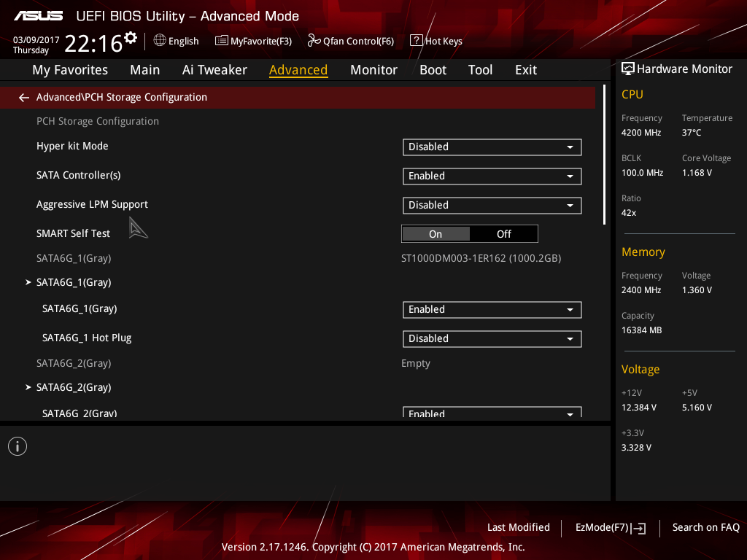This screenshot has height=560, width=747.
Task: Go back using the left arrow icon
Action: pyautogui.click(x=24, y=98)
